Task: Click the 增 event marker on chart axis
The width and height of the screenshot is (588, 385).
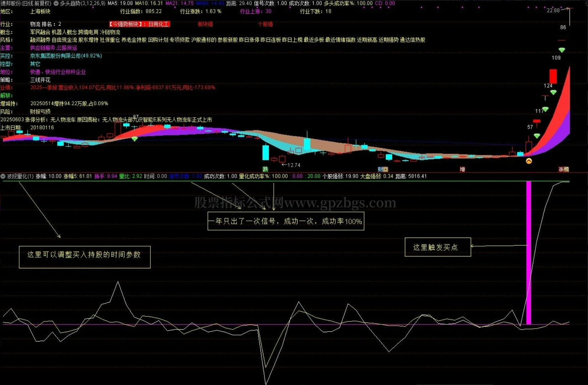Action: tap(462, 169)
